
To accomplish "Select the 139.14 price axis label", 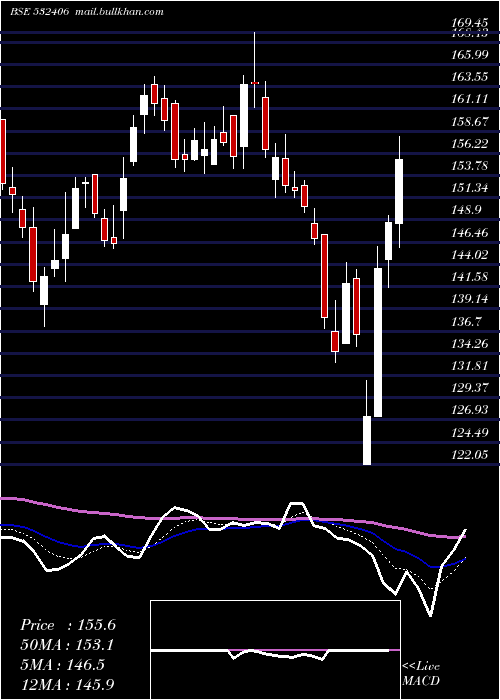I will click(469, 299).
